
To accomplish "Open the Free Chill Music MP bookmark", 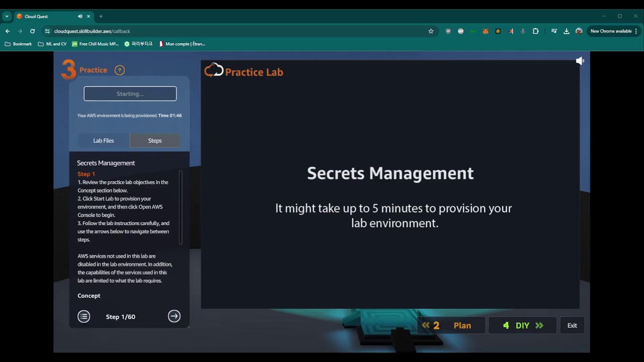I will 96,44.
